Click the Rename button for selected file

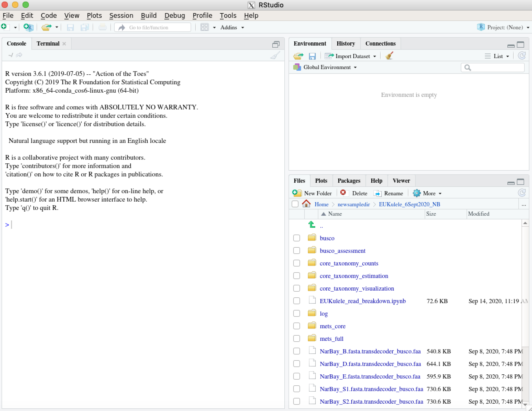click(389, 193)
